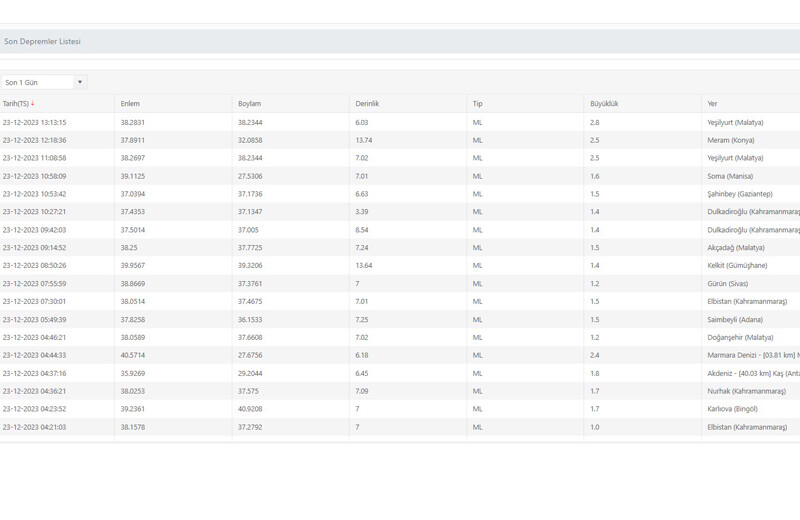Viewport: 800px width, 520px height.
Task: Sort table by Boylam column header
Action: (x=249, y=104)
